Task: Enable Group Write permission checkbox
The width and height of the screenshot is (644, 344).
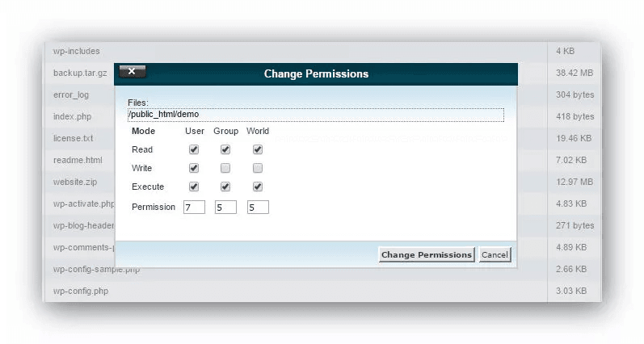Action: [225, 168]
